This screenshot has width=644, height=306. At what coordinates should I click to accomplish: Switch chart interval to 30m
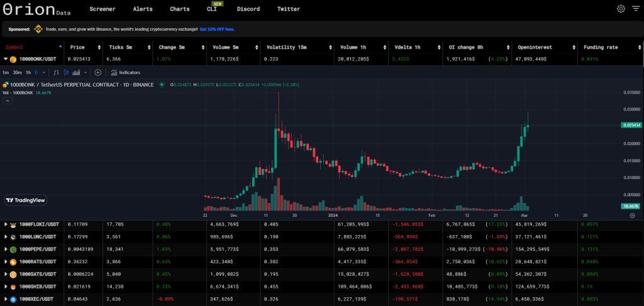(x=17, y=72)
